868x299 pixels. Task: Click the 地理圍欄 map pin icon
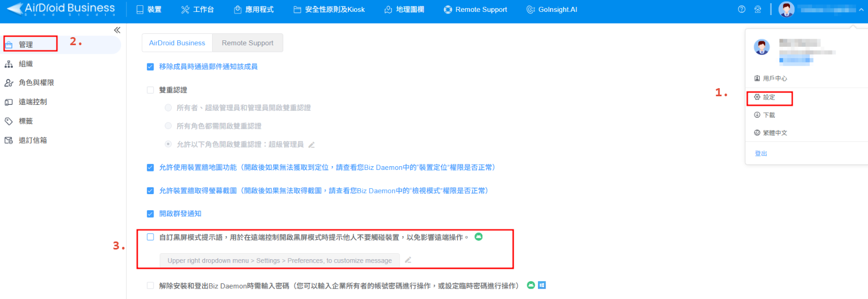click(x=388, y=10)
